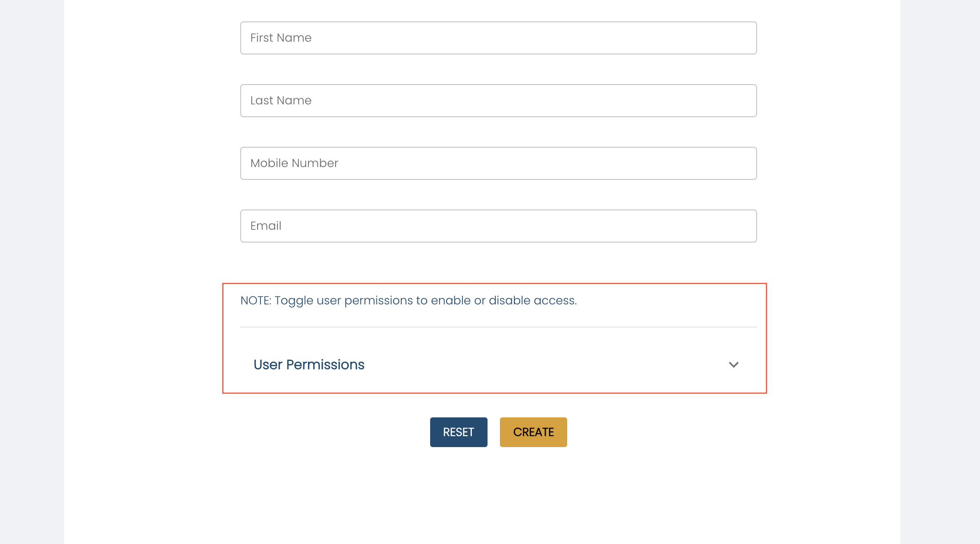Click into the Last Name field
Image resolution: width=980 pixels, height=544 pixels.
(x=498, y=101)
